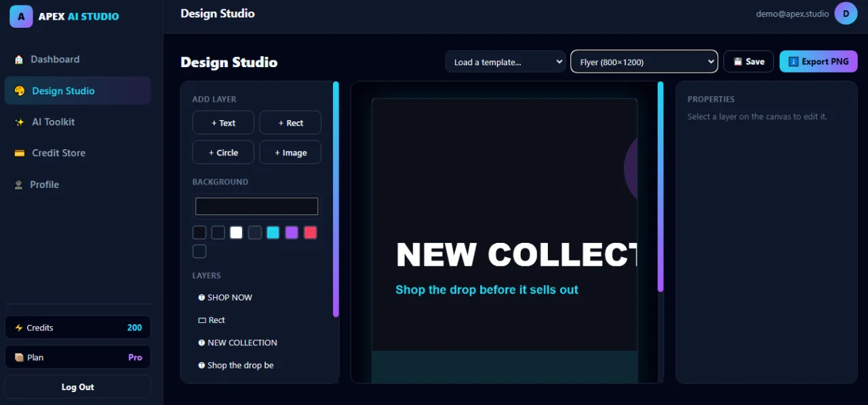Select Design Studio in the sidebar

(78, 91)
